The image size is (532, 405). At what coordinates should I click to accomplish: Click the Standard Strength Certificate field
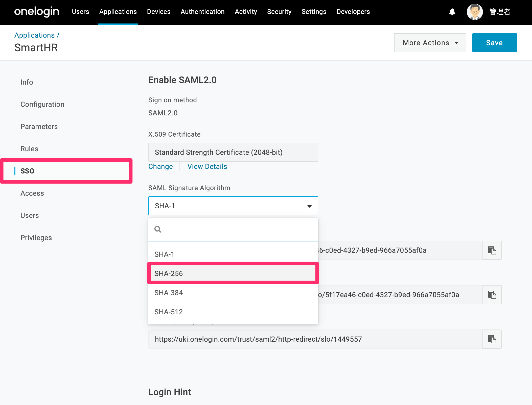click(233, 152)
